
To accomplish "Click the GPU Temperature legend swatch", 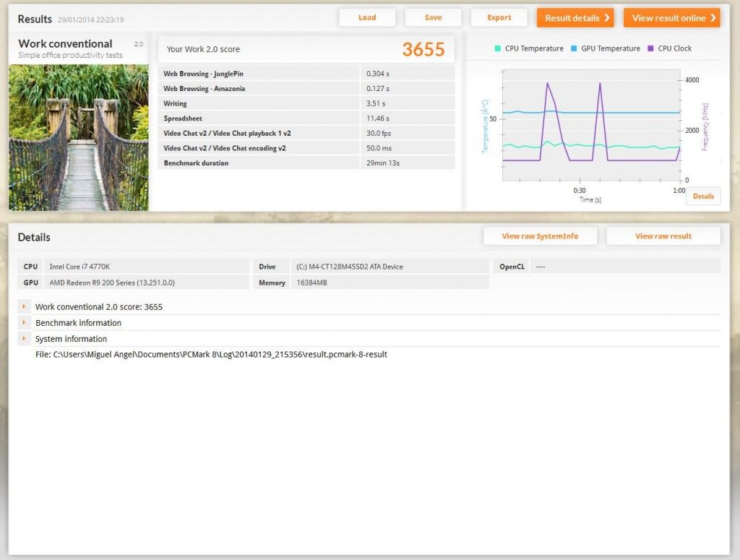I will 574,48.
